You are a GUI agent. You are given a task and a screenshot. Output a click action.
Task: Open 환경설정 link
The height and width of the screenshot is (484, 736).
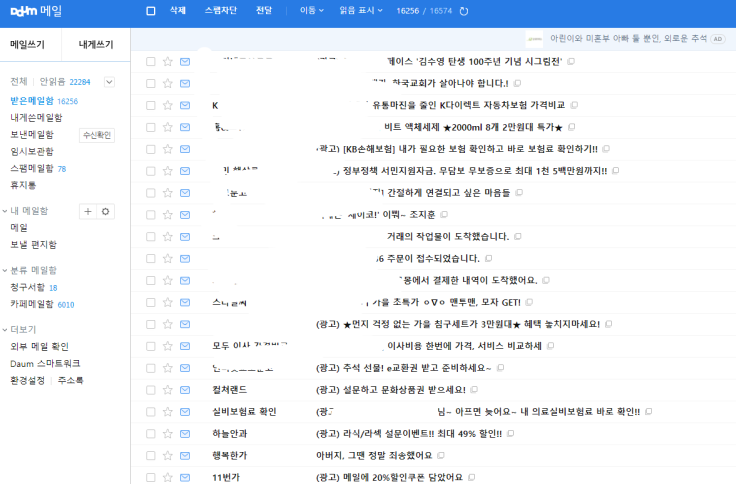27,380
